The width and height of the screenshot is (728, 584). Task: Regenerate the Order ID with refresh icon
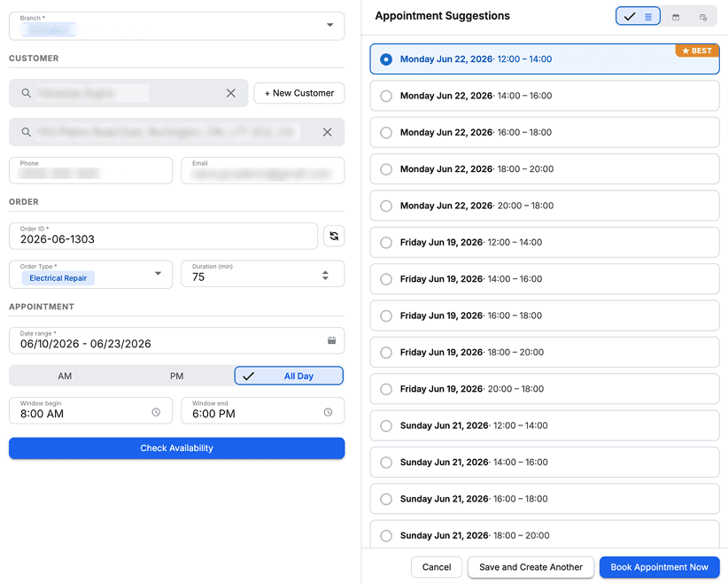pyautogui.click(x=334, y=236)
